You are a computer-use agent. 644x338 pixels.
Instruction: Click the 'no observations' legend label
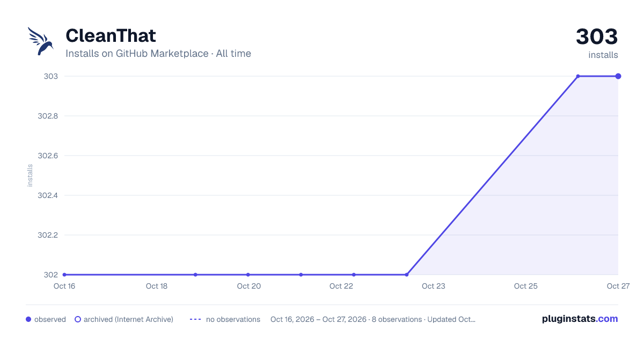(x=233, y=319)
